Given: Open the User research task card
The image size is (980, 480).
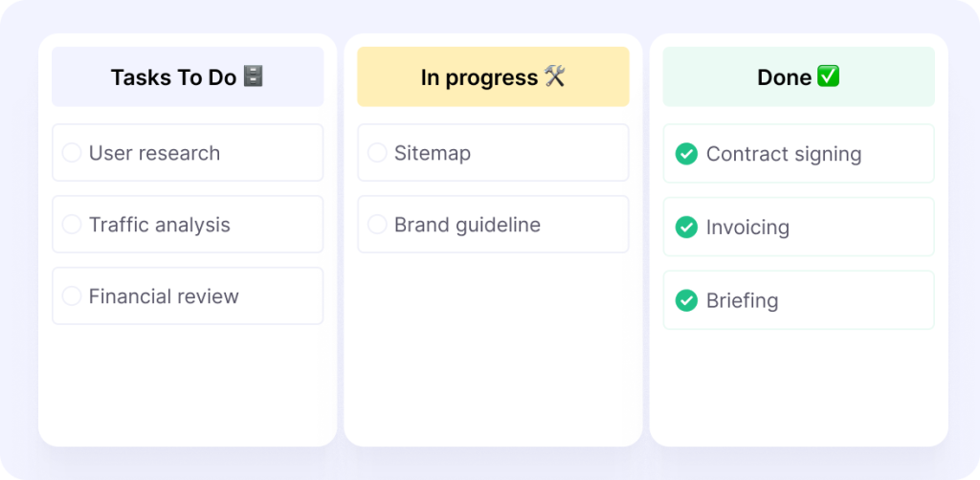Looking at the screenshot, I should pos(188,153).
